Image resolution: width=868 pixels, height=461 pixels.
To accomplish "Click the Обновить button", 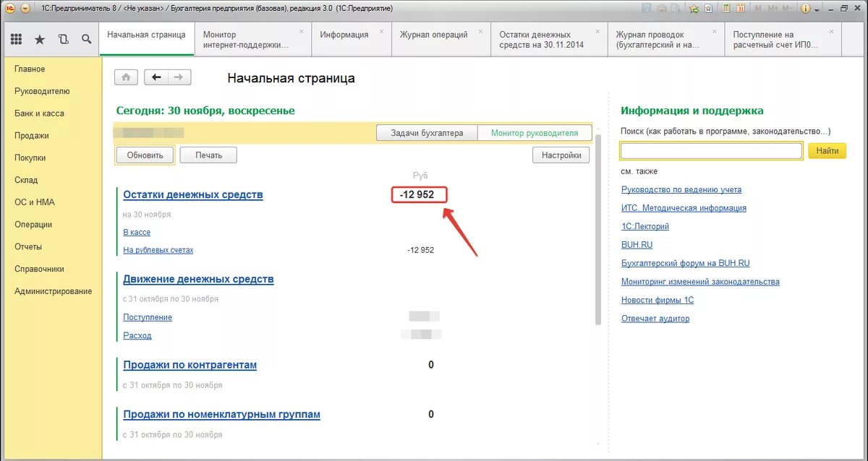I will [x=145, y=155].
